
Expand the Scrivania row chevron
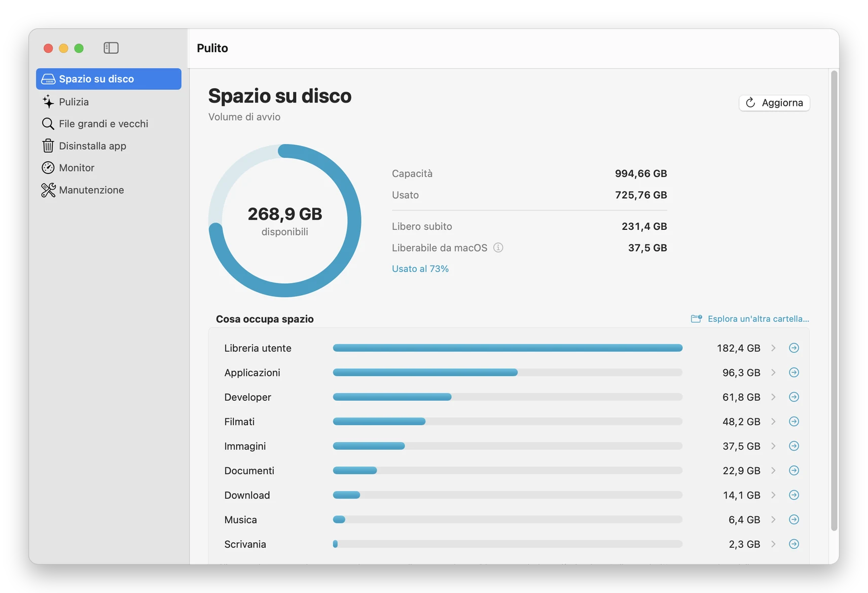point(774,544)
